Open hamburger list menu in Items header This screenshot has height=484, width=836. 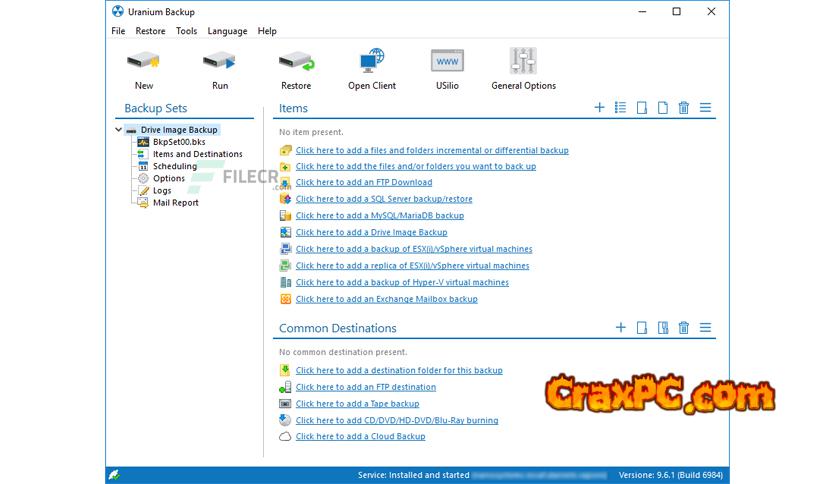(x=705, y=108)
